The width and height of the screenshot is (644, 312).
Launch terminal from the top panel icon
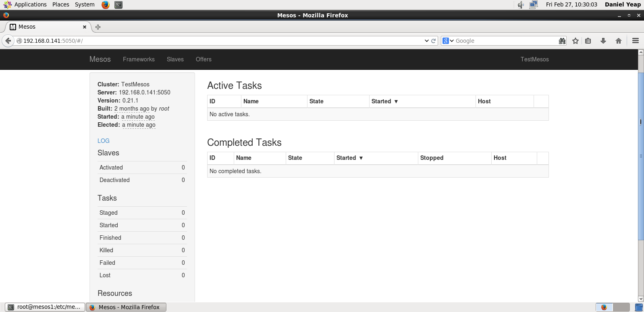[118, 5]
